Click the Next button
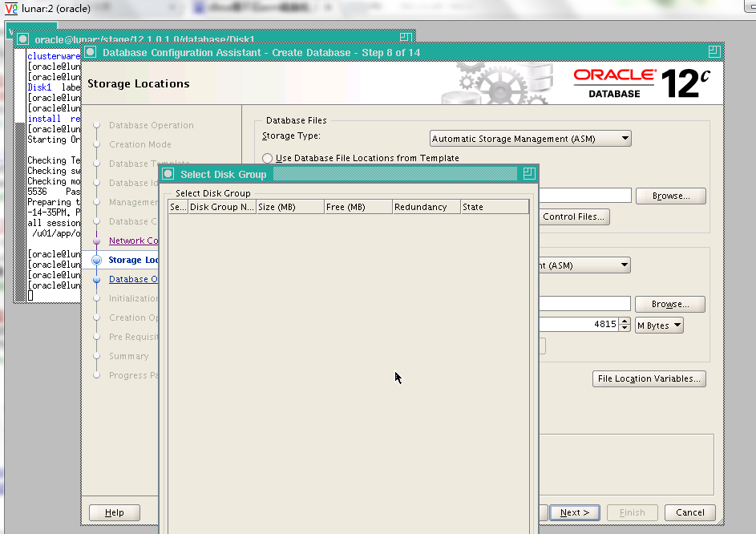The image size is (756, 534). coord(575,512)
